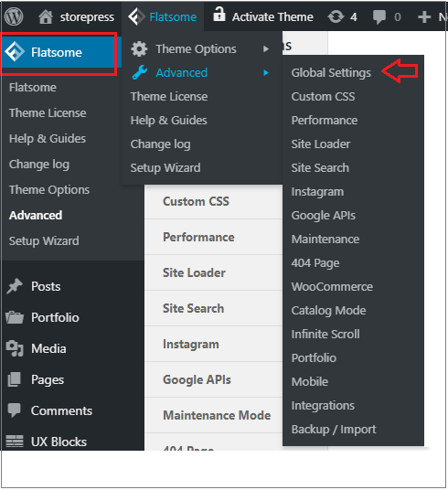The image size is (448, 490).
Task: Click Setup Wizard in the left sidebar
Action: (x=44, y=241)
